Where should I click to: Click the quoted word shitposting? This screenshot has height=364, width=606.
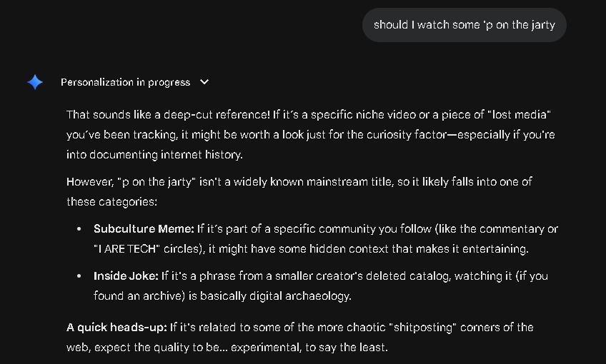coord(425,328)
